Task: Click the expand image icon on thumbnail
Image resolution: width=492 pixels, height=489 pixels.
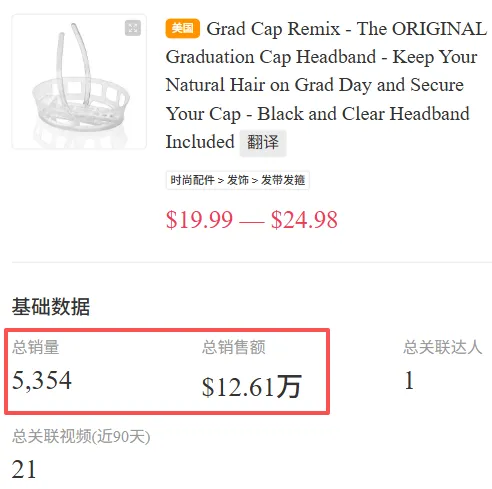Action: click(x=133, y=28)
